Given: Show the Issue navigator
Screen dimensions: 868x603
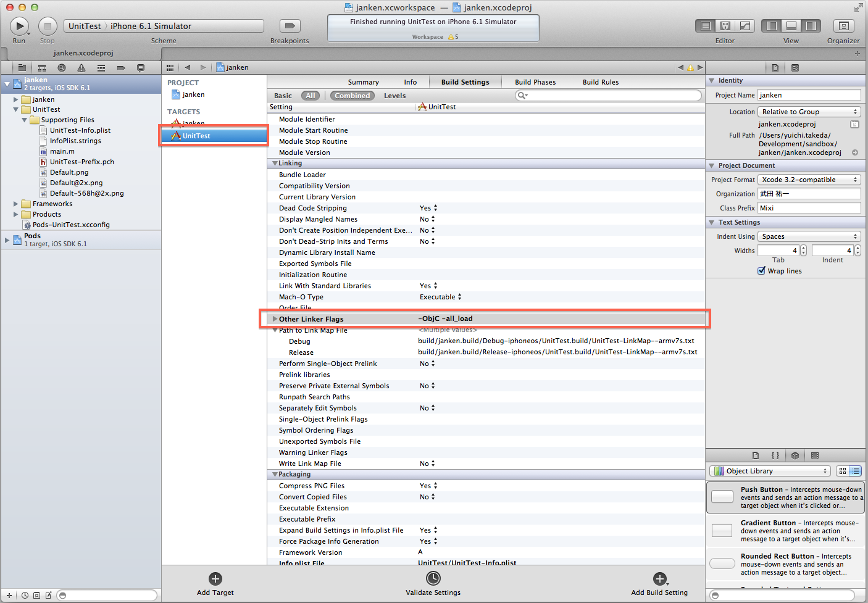Looking at the screenshot, I should point(81,68).
